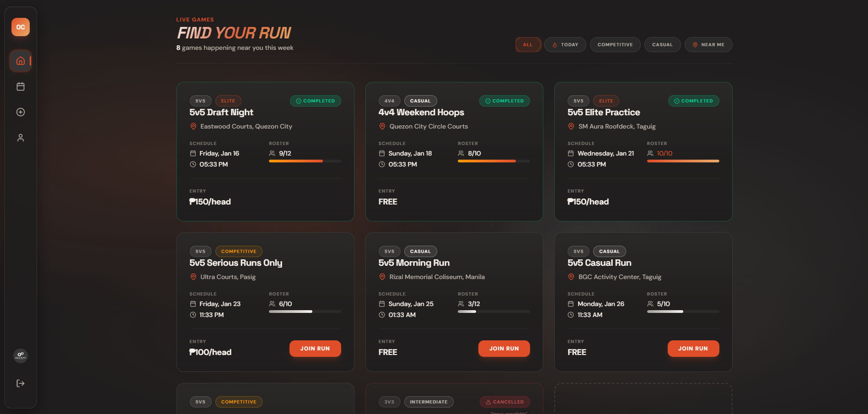Click clock icon on 5v5 Draft Night card
The width and height of the screenshot is (868, 414).
tap(193, 164)
